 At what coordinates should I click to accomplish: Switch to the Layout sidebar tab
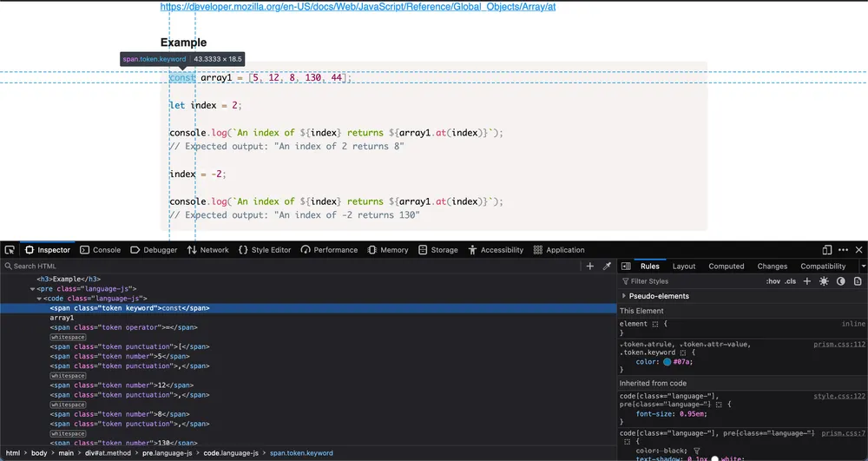click(x=684, y=267)
